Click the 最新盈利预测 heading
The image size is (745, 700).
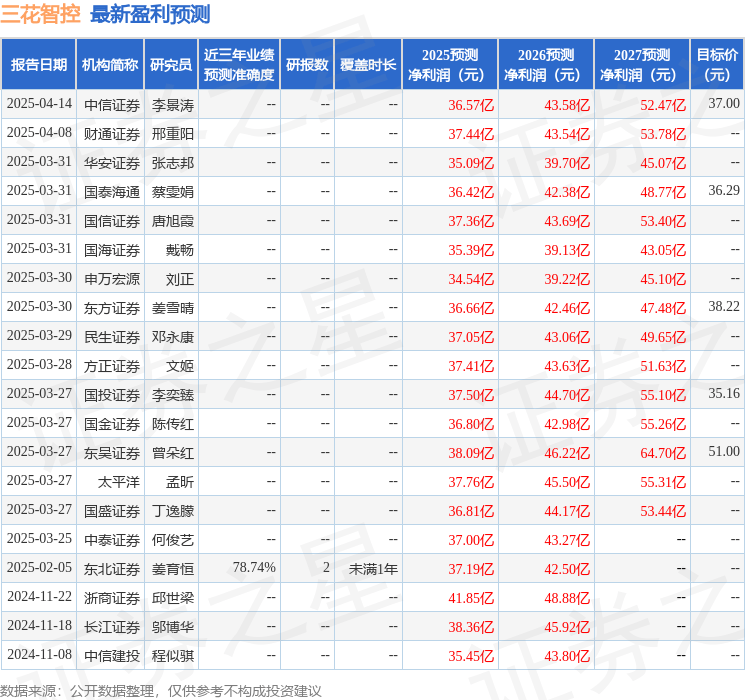pos(150,14)
